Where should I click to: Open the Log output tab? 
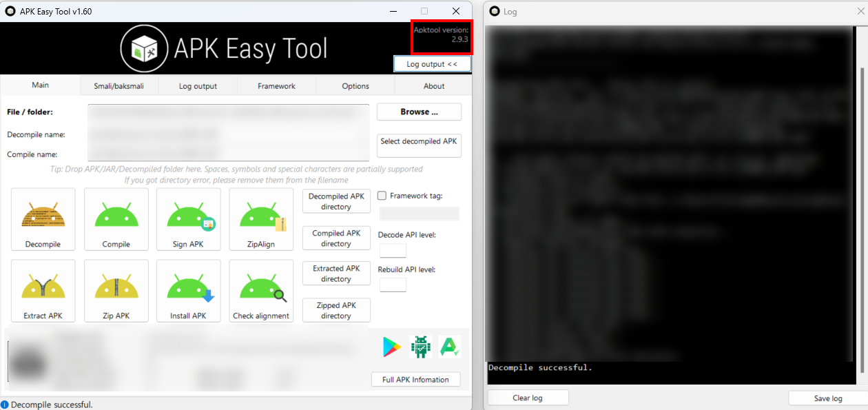tap(198, 86)
